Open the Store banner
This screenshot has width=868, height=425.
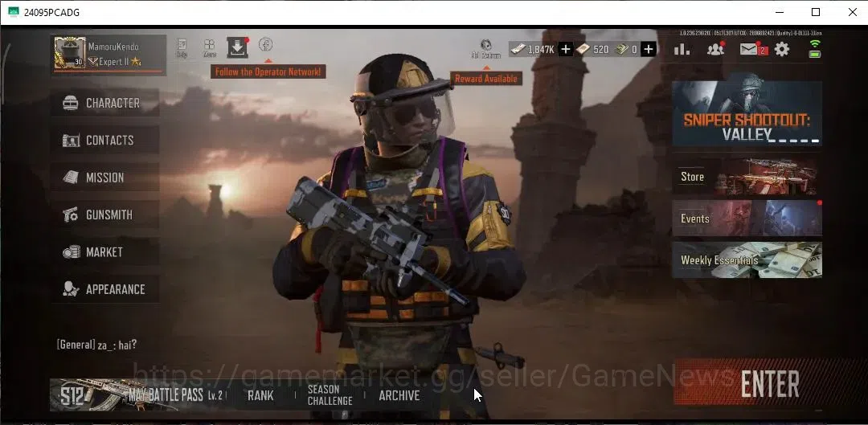pos(747,177)
